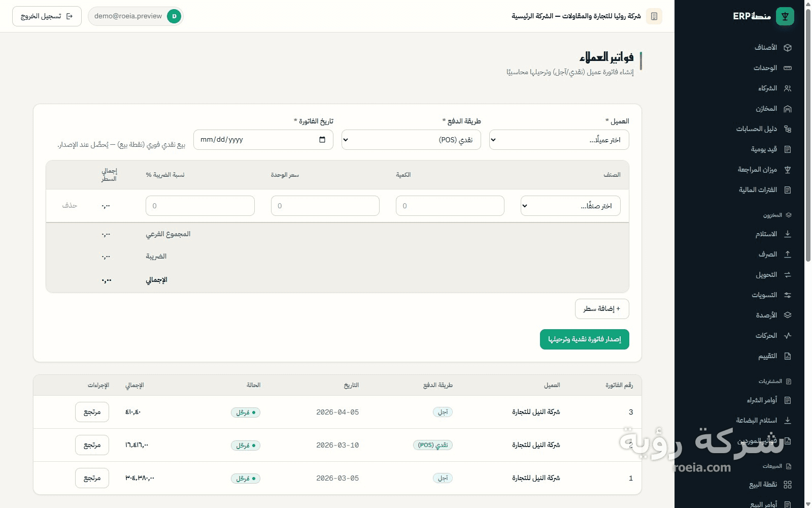Click the date 2026-03-05 cell
Viewport: 812px width, 508px height.
click(337, 478)
